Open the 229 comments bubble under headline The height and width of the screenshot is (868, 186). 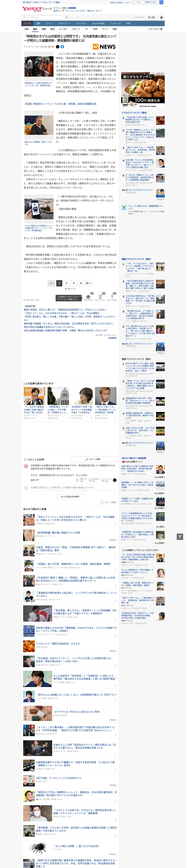44,47
